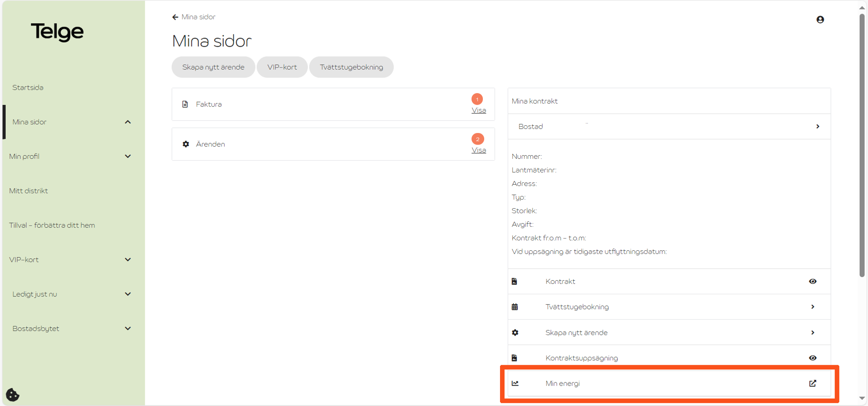Open Min energi external link icon

tap(812, 383)
